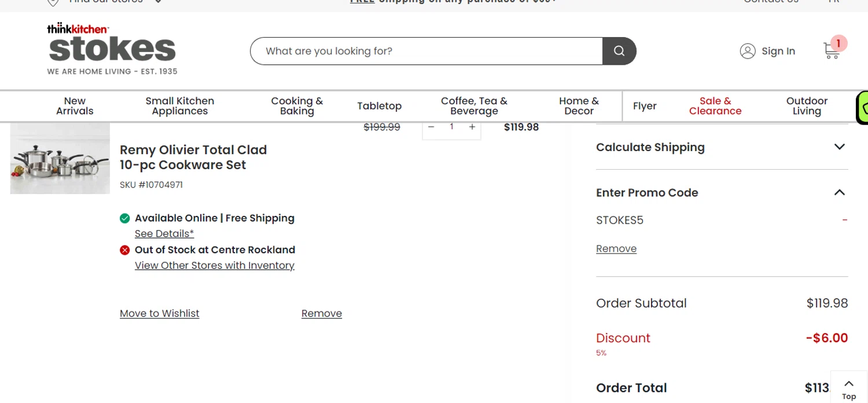868x403 pixels.
Task: Click the Sign In link
Action: coord(778,51)
